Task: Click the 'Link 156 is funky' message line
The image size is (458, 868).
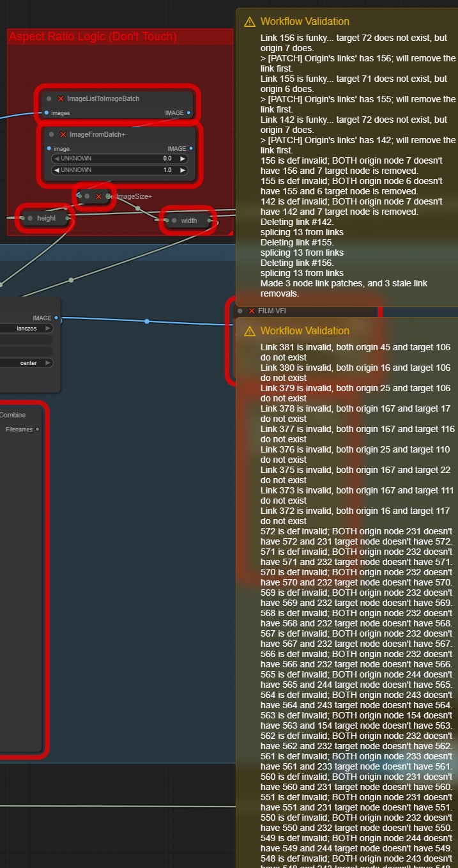Action: click(354, 43)
